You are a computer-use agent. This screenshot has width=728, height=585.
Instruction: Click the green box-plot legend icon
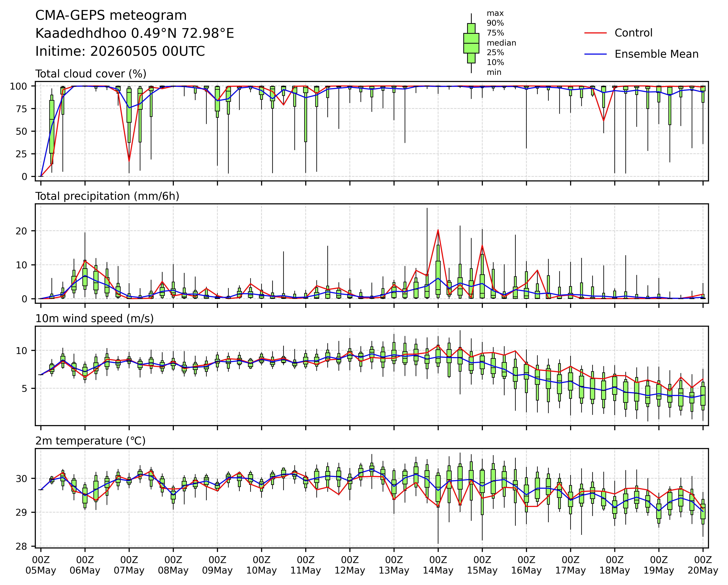click(471, 43)
